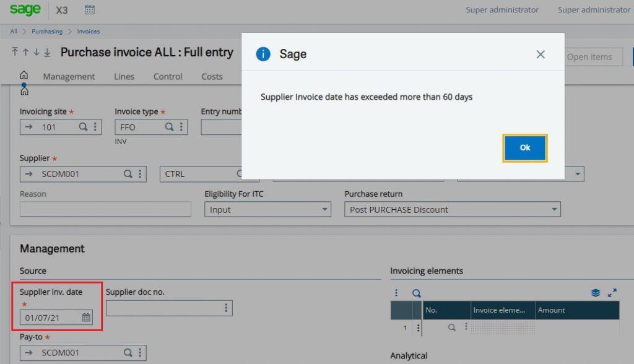This screenshot has height=364, width=634.
Task: Jump to Invoicing site 101 arrow icon
Action: pyautogui.click(x=28, y=127)
